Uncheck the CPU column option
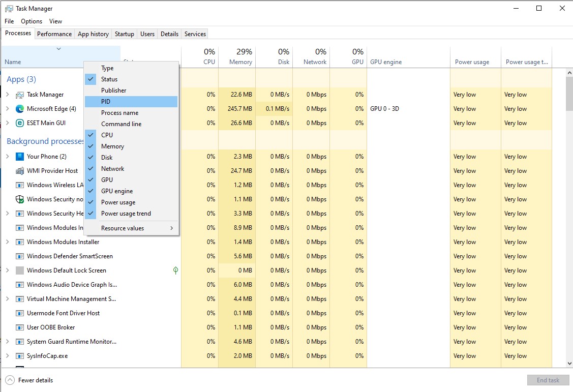 coord(131,135)
